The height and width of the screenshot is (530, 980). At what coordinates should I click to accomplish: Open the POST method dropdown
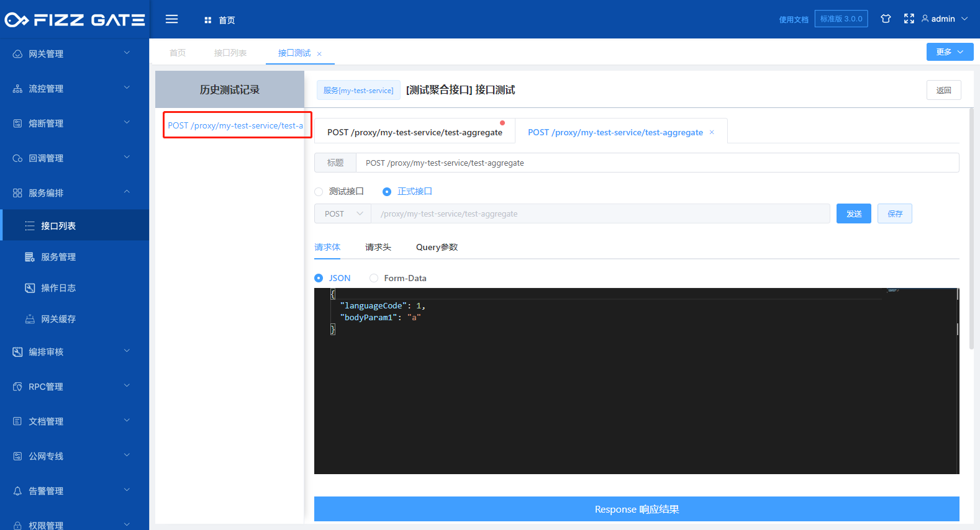[x=343, y=213]
